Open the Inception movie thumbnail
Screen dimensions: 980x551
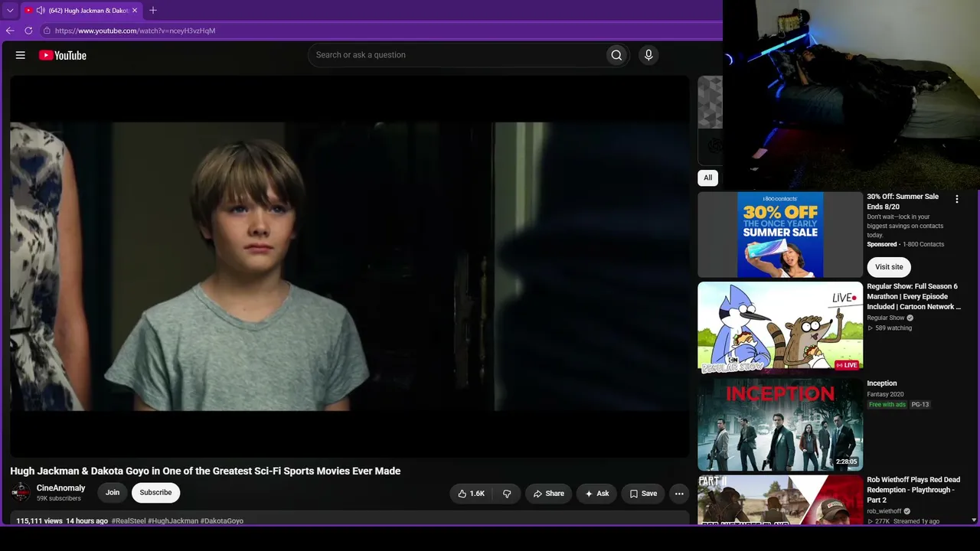click(780, 425)
